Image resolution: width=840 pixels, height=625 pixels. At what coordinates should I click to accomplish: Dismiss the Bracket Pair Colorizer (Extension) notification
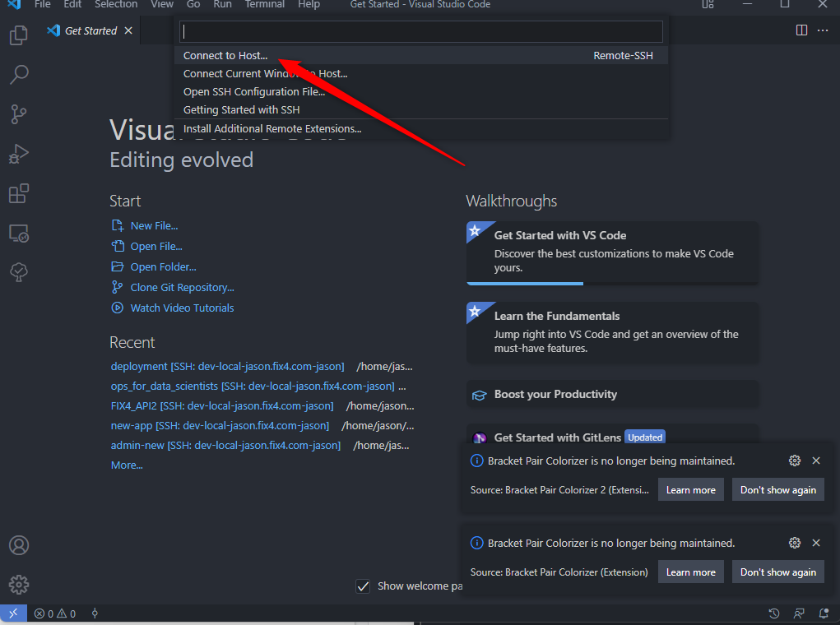pos(816,543)
